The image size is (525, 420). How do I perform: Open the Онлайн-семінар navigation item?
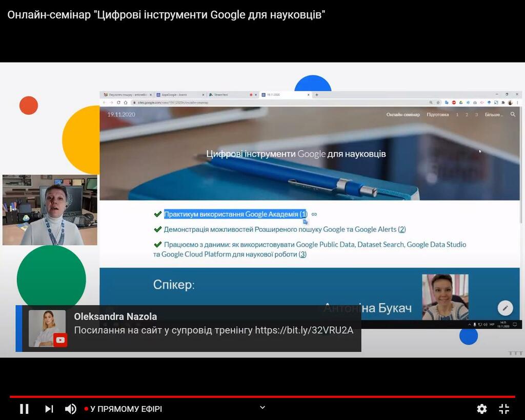point(403,114)
